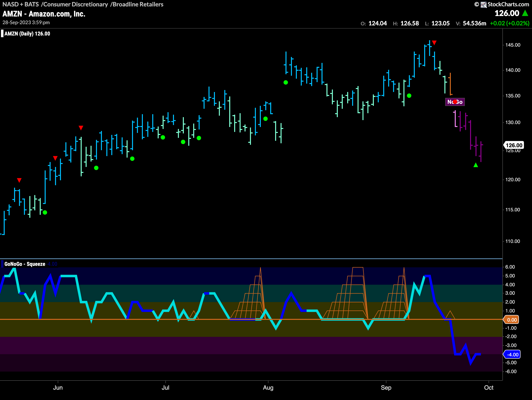Click the pink first NoGo price bar
Screen dimensions: 532x400
point(456,119)
